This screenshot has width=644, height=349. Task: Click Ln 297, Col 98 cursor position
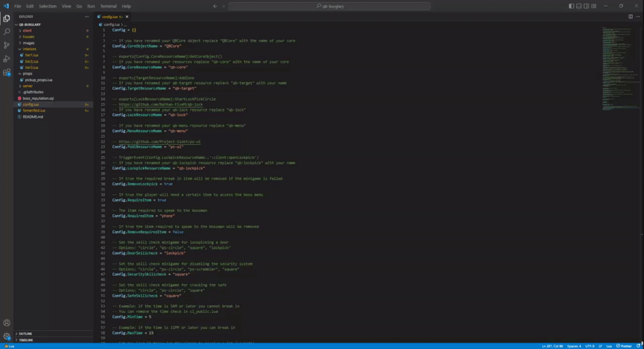coord(552,346)
